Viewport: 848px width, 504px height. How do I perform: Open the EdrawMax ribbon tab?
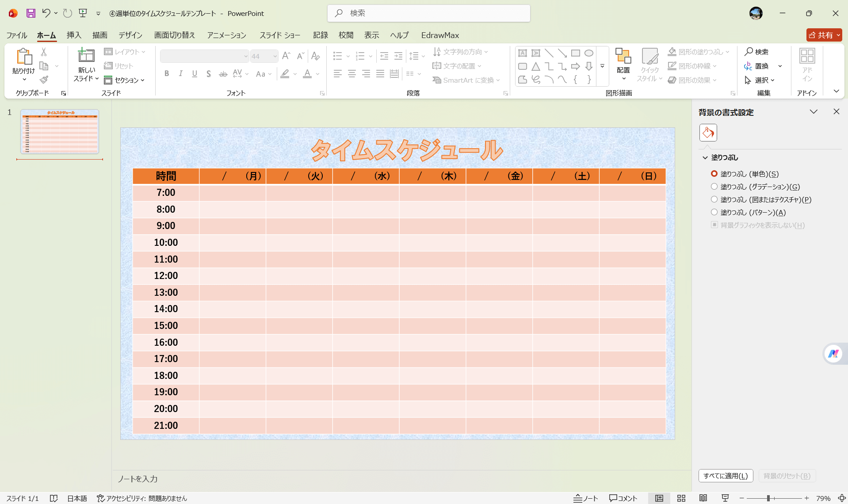pyautogui.click(x=440, y=35)
